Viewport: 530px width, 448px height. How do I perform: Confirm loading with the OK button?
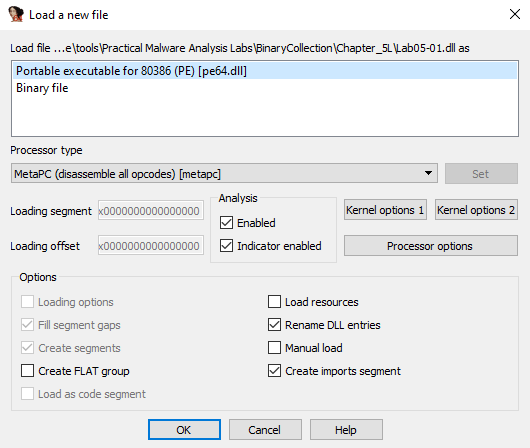point(184,430)
